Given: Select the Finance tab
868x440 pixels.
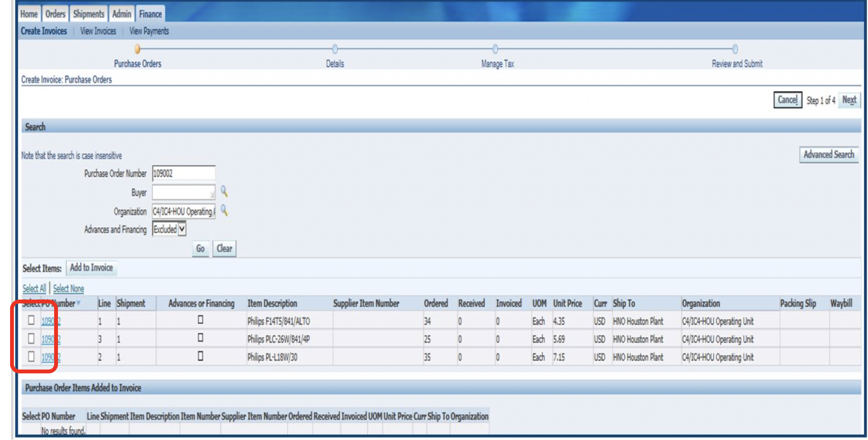Looking at the screenshot, I should click(x=150, y=14).
